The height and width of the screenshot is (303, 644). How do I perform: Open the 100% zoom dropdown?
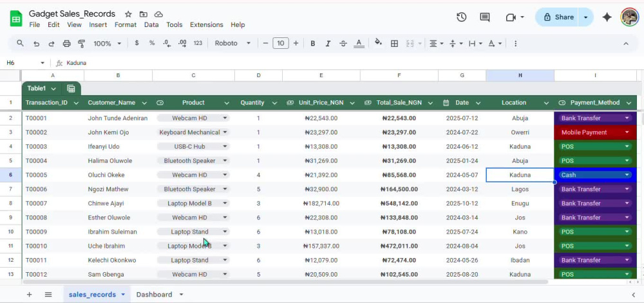click(107, 44)
